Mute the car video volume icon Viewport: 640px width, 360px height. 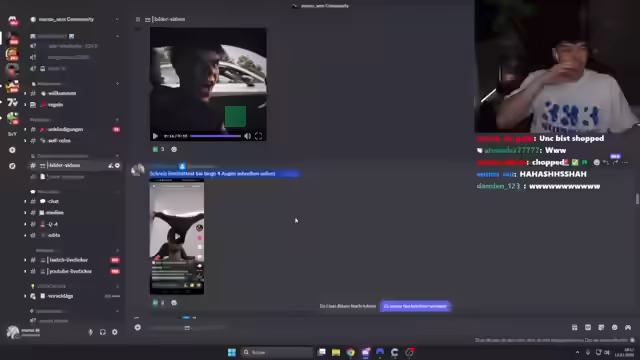247,136
